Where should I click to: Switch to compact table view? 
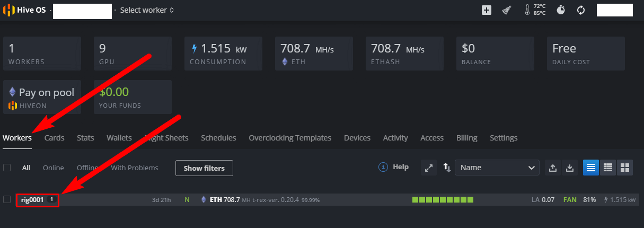(x=608, y=168)
